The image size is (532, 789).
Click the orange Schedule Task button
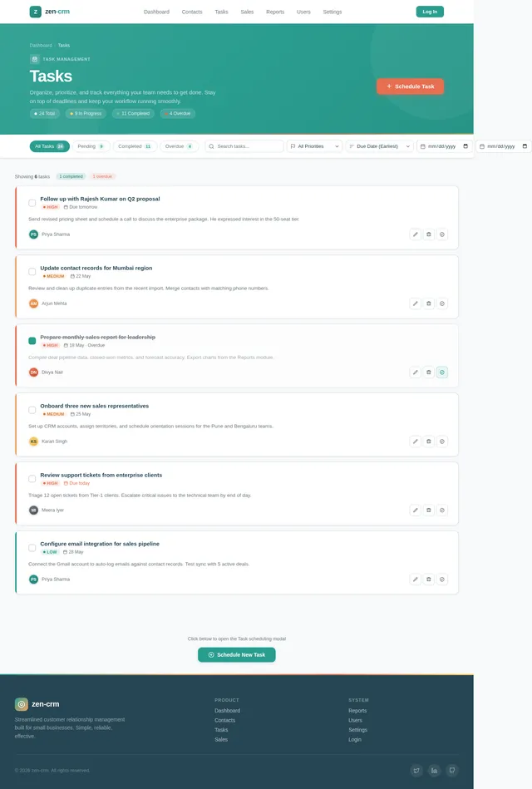coord(410,86)
